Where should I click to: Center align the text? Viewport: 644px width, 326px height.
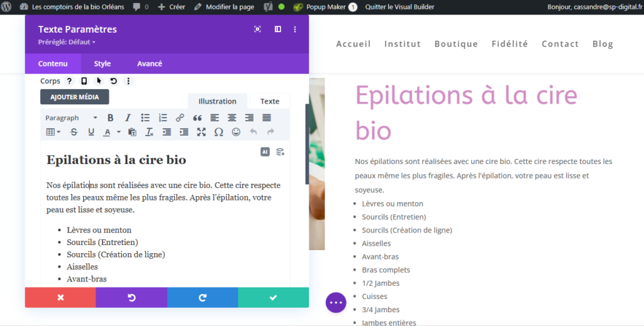click(232, 117)
